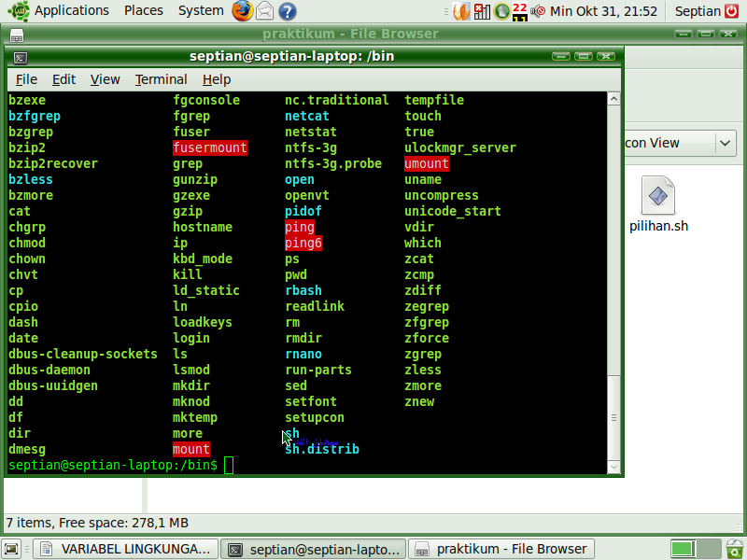
Task: Click the znew entry in terminal
Action: coord(419,401)
